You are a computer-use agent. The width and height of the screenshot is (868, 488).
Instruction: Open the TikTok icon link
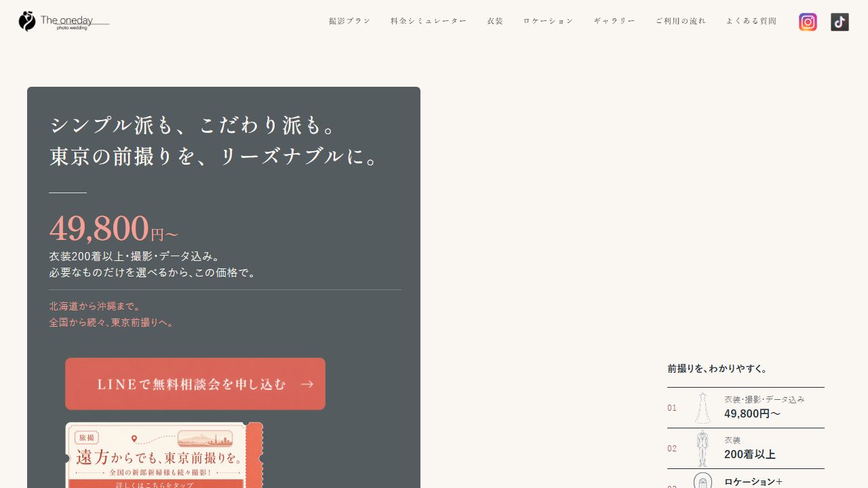point(840,22)
